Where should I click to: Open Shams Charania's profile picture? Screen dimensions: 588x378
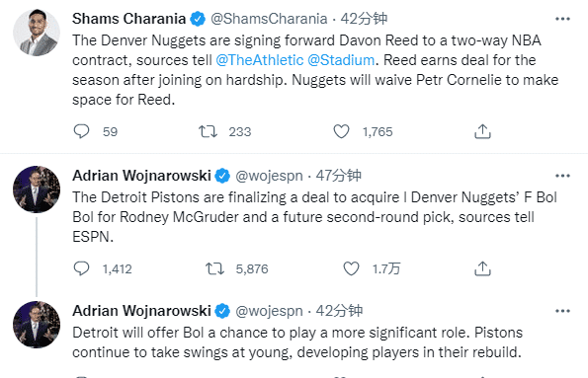(37, 33)
